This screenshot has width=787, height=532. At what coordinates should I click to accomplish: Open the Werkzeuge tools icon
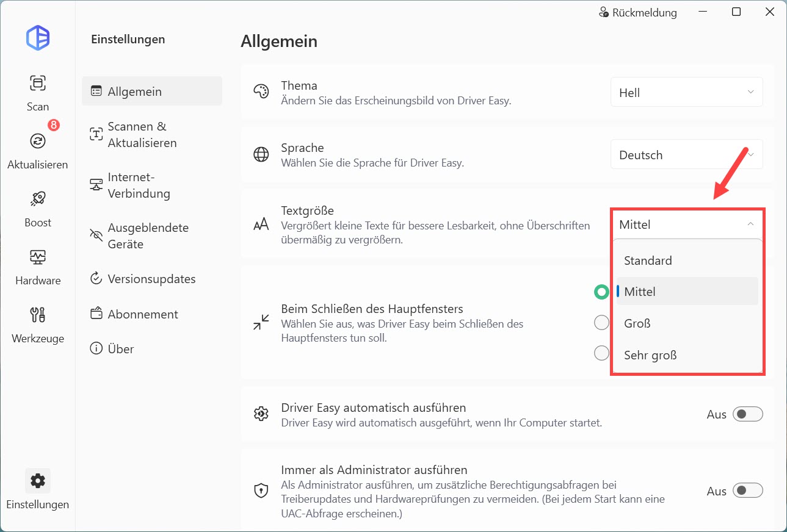[x=38, y=315]
